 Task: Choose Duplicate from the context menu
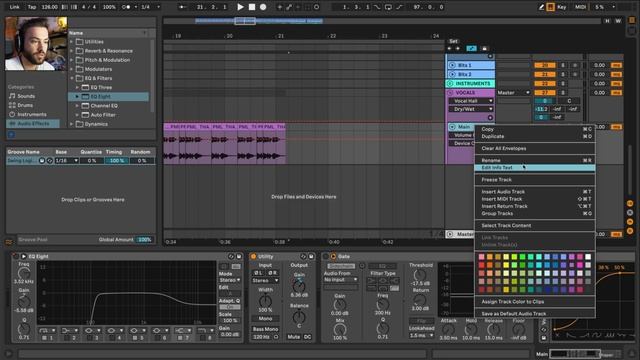pos(535,136)
